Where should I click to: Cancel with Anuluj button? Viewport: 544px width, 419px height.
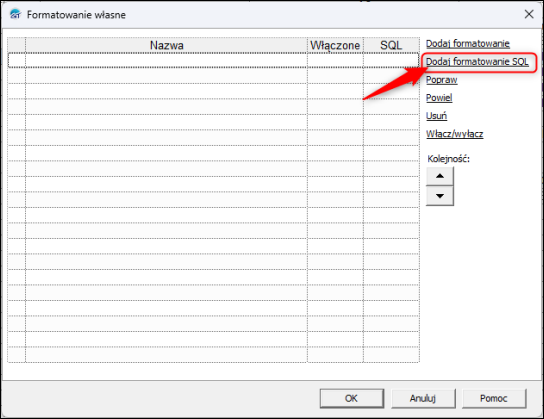click(x=423, y=398)
